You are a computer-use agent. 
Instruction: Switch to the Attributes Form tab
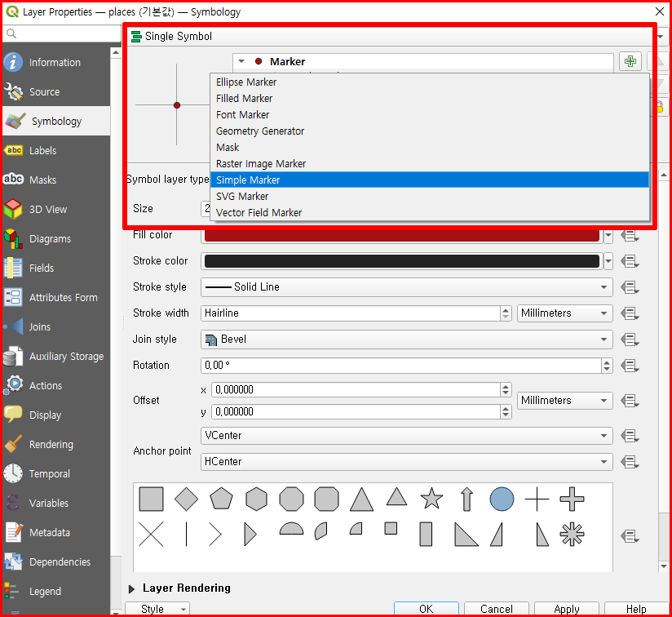pos(56,298)
